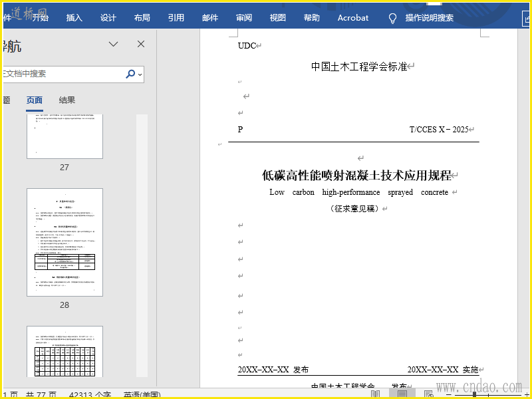The image size is (532, 399).
Task: Select page 28 thumbnail
Action: [x=65, y=242]
